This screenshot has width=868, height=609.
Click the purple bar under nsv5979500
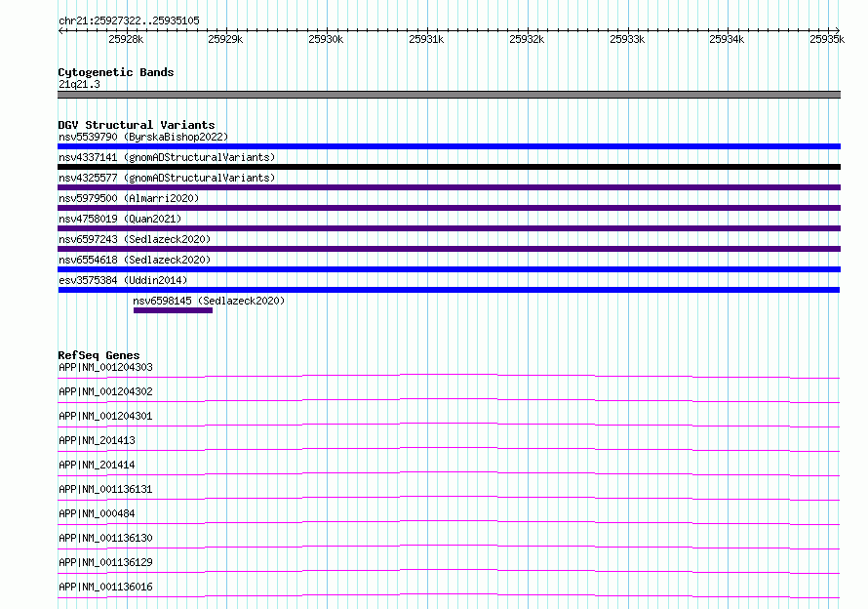click(449, 208)
